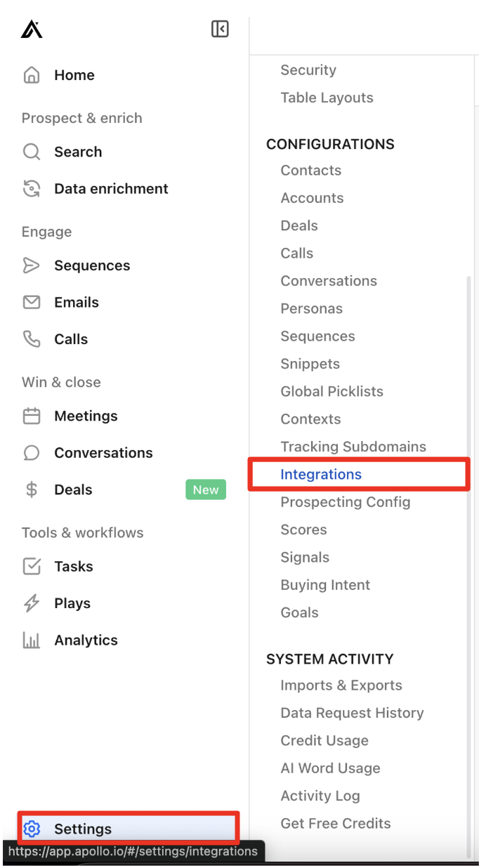Image resolution: width=479 pixels, height=868 pixels.
Task: Open Imports & Exports under System Activity
Action: pos(341,685)
